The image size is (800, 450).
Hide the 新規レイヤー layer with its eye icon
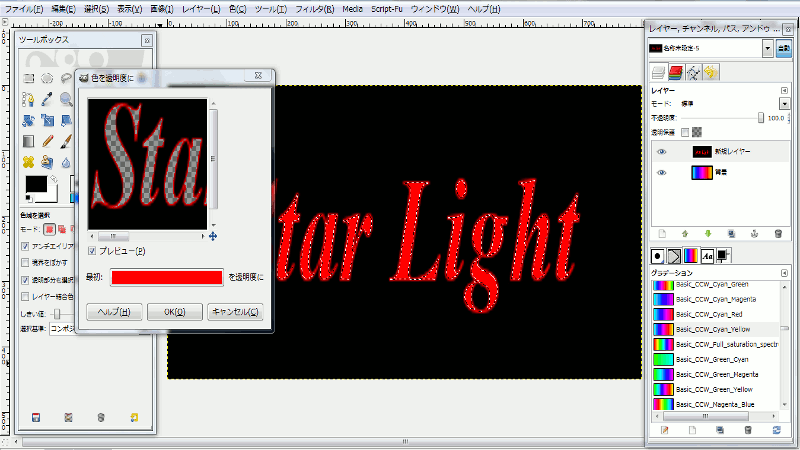[x=661, y=152]
